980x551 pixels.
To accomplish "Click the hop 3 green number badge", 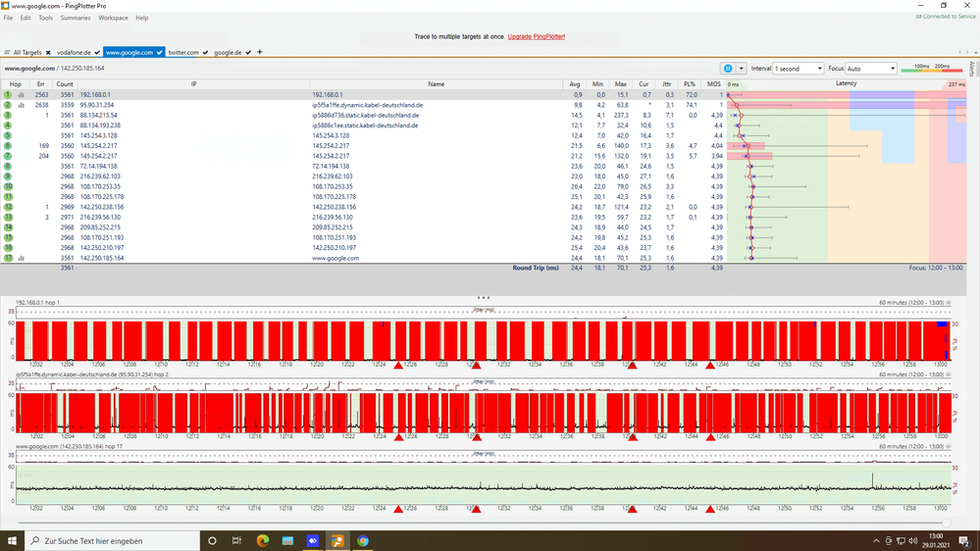I will click(8, 115).
